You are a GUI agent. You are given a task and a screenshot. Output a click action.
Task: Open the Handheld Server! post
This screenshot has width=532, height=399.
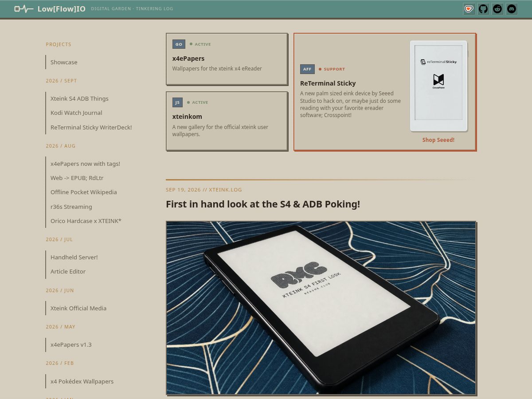tap(74, 257)
